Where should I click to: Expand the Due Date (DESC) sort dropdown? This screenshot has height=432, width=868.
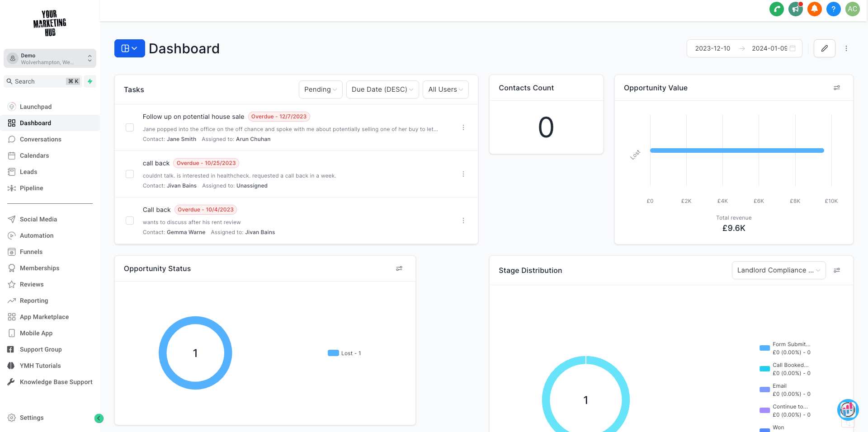(x=382, y=89)
